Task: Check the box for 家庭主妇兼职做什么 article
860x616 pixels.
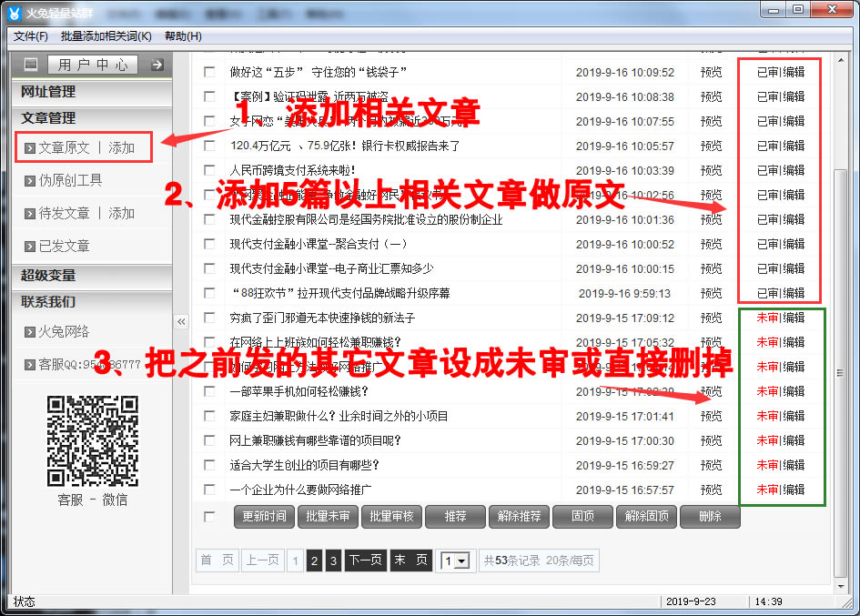Action: (210, 416)
